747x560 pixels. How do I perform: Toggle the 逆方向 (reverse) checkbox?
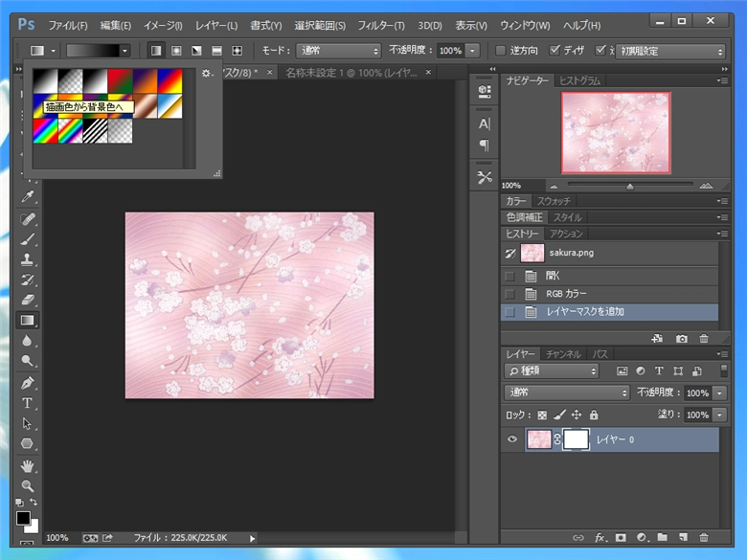(500, 50)
